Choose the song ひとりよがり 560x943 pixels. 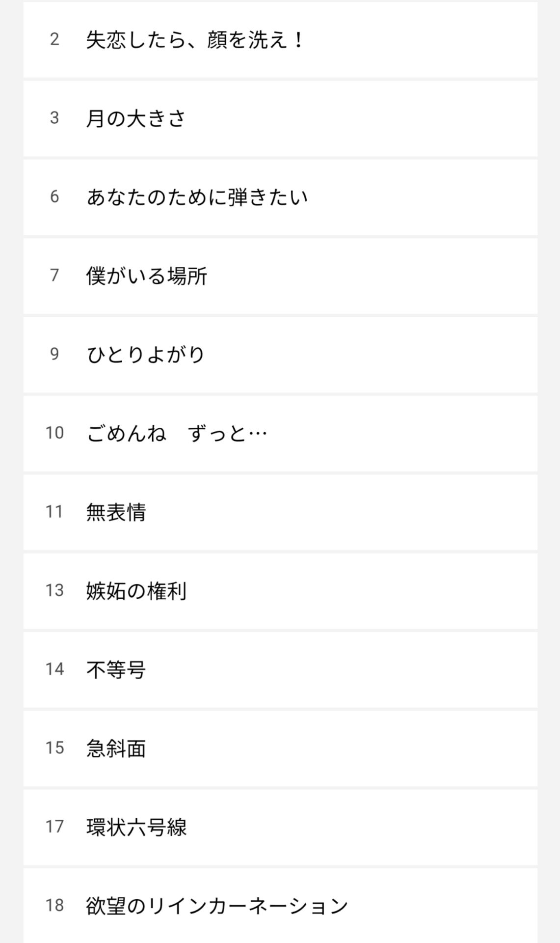coord(146,354)
